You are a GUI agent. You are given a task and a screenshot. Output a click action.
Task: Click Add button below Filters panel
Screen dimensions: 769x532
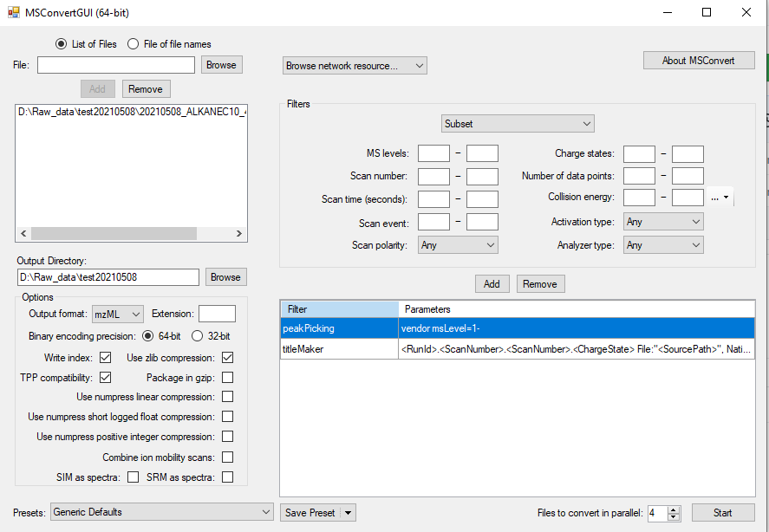point(492,284)
